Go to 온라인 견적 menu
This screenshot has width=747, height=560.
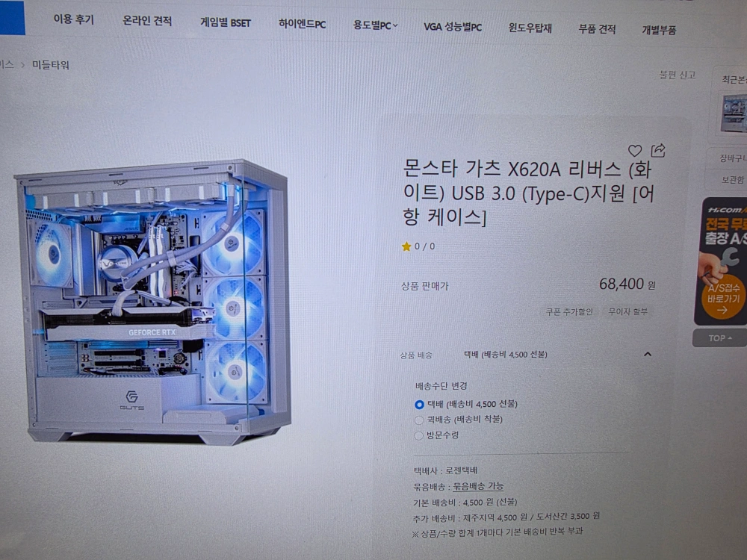(147, 21)
